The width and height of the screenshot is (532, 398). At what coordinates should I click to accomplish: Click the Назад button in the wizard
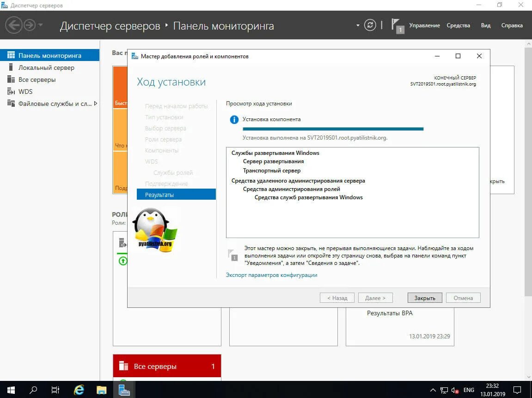pyautogui.click(x=337, y=298)
